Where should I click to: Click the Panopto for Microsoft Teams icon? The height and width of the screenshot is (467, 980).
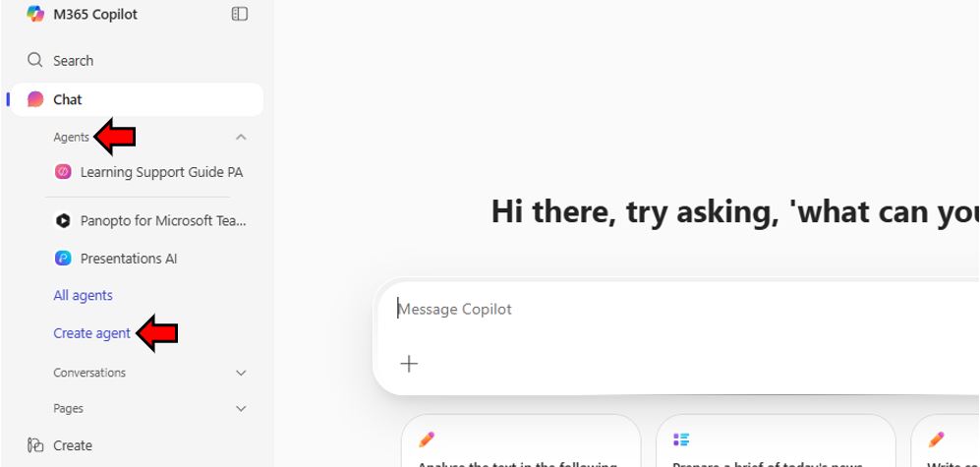(x=63, y=220)
